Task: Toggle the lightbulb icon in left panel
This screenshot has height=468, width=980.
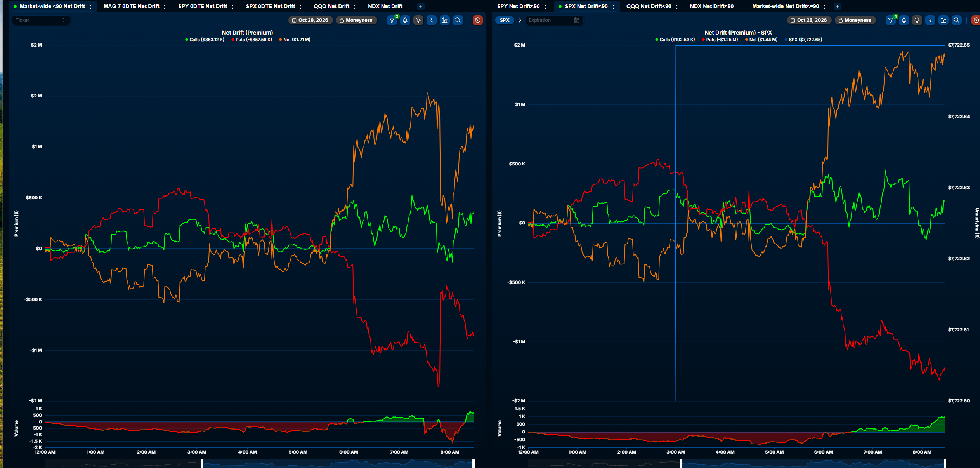Action: coord(418,20)
